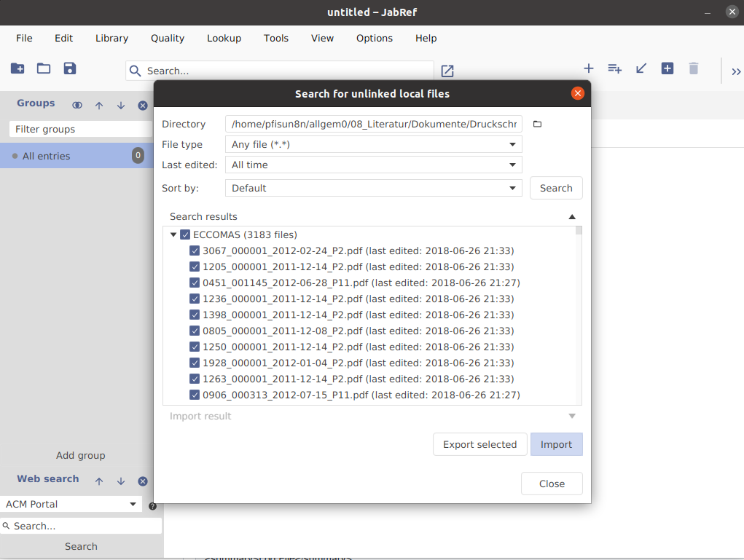Collapse the Groups panel with the X icon

(143, 105)
